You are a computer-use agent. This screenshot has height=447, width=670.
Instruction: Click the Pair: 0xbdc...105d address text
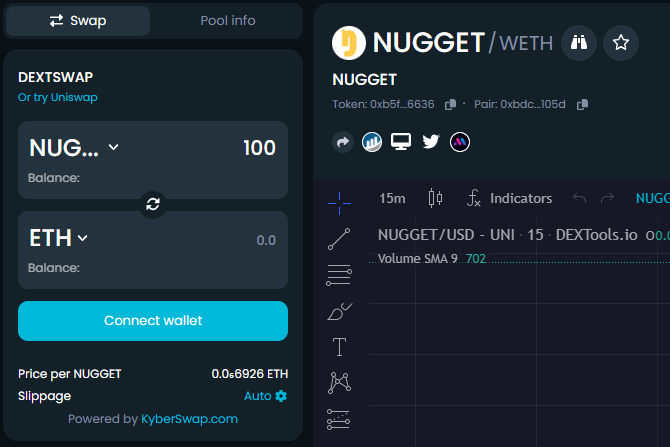(520, 105)
